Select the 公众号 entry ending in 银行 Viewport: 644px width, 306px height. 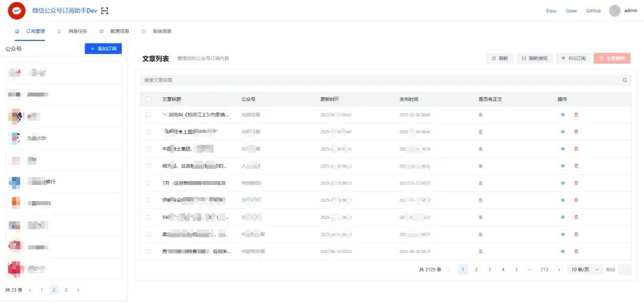[63, 182]
